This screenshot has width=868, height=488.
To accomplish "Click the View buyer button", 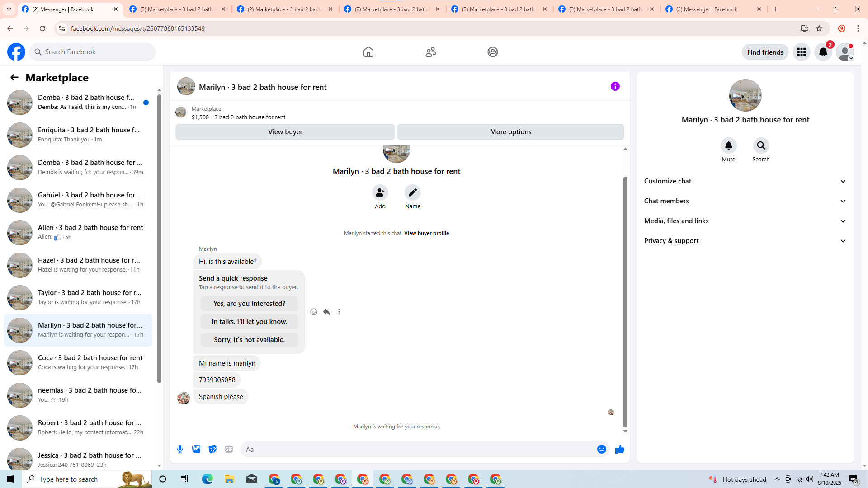I will point(285,132).
